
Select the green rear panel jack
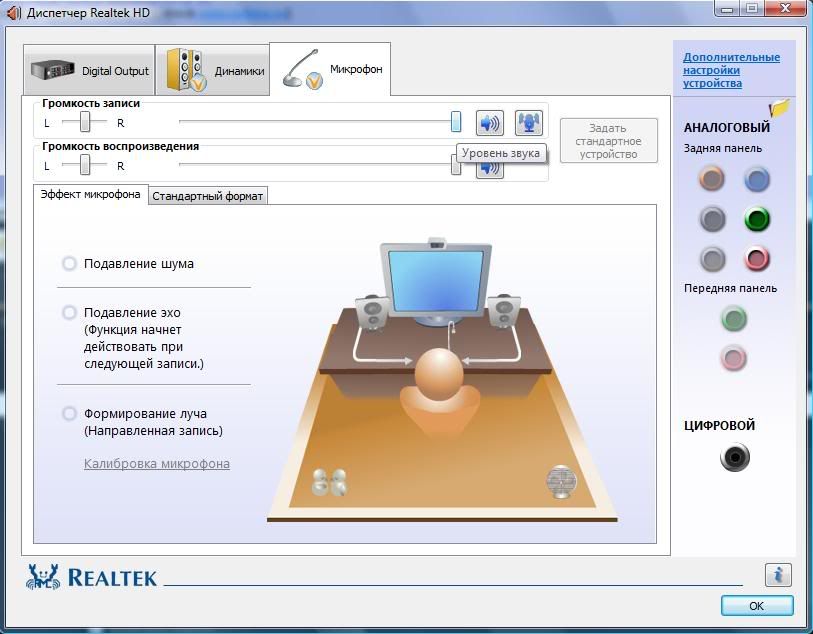tap(757, 219)
